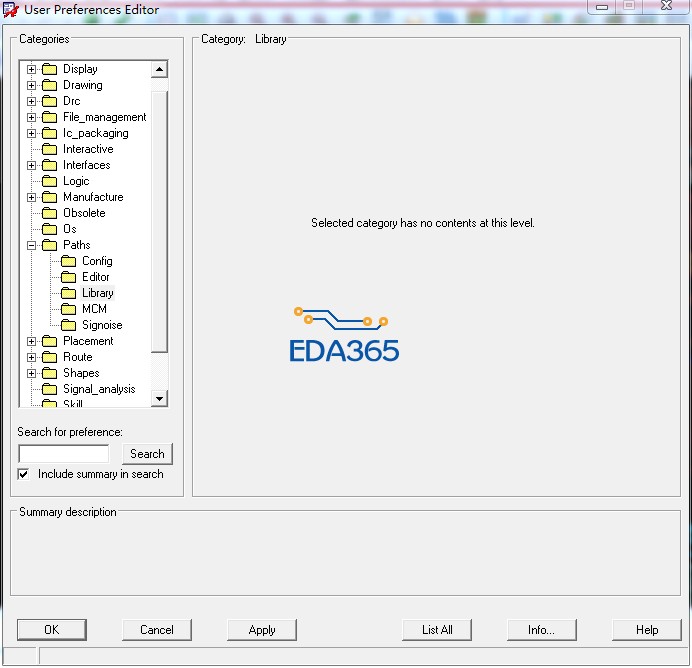Click the Placement folder icon
This screenshot has width=692, height=668.
click(x=49, y=341)
